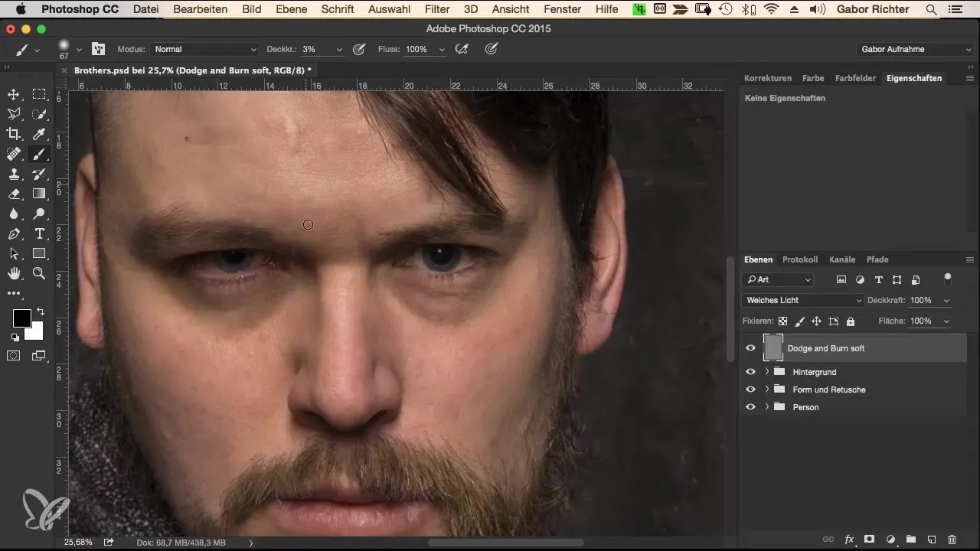980x551 pixels.
Task: Select the Eraser tool
Action: pos(14,194)
